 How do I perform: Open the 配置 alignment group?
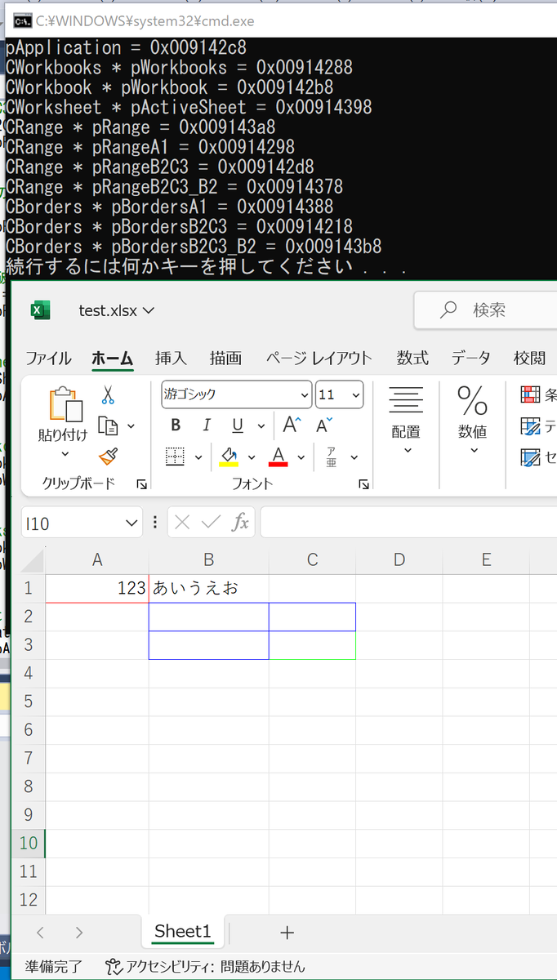click(x=406, y=421)
